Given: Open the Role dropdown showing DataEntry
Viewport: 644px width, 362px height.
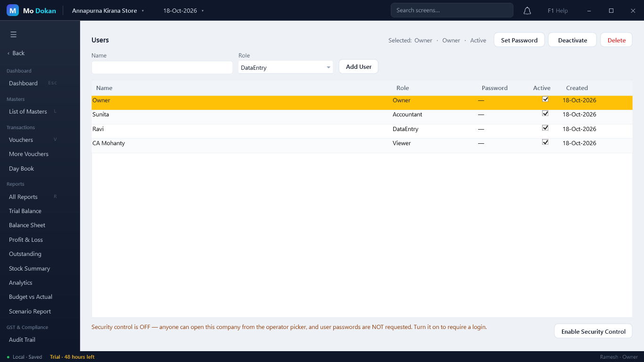Looking at the screenshot, I should 286,67.
